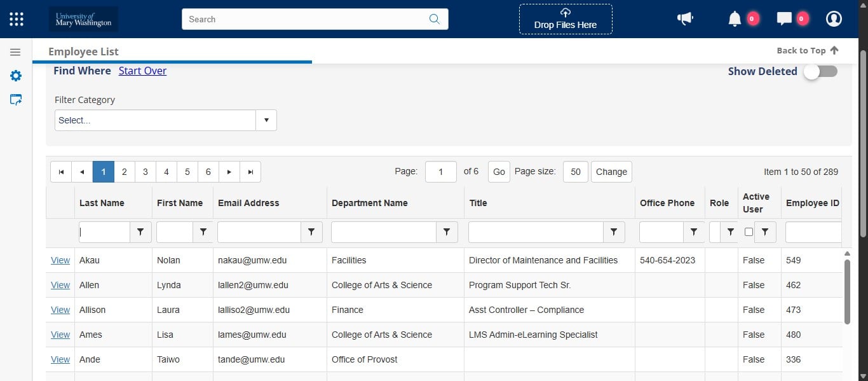View the record for Lynda Allen

point(60,285)
